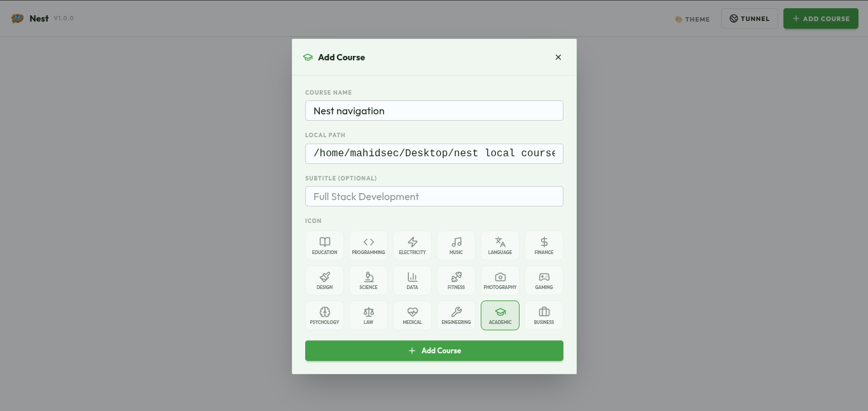Focus the Subtitle optional field
The width and height of the screenshot is (868, 411).
point(434,196)
